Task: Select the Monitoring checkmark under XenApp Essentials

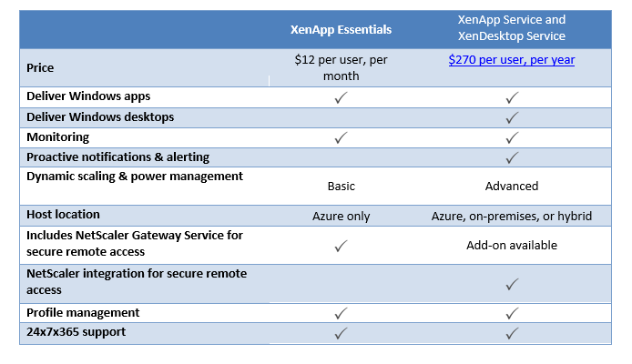Action: tap(341, 137)
